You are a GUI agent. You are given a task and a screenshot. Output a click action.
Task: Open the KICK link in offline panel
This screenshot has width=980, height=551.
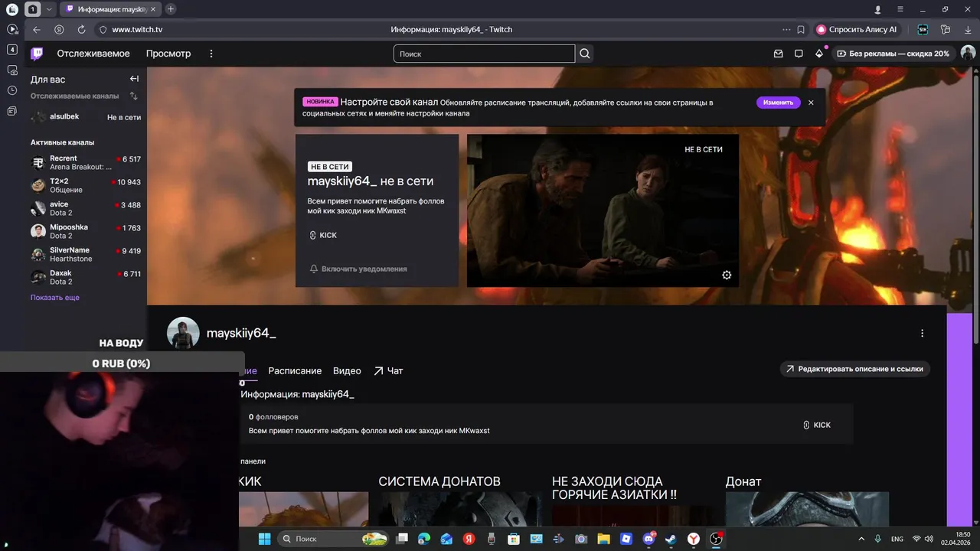click(323, 235)
